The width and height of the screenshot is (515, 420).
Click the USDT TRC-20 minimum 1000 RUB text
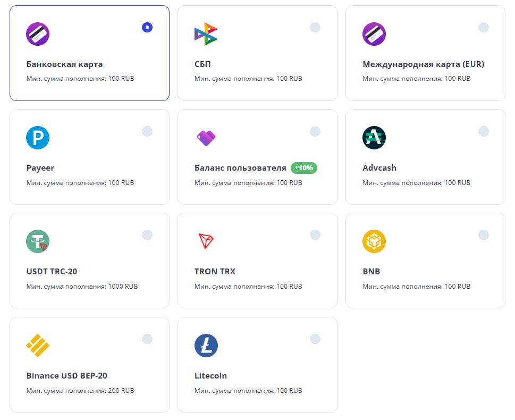(x=82, y=287)
